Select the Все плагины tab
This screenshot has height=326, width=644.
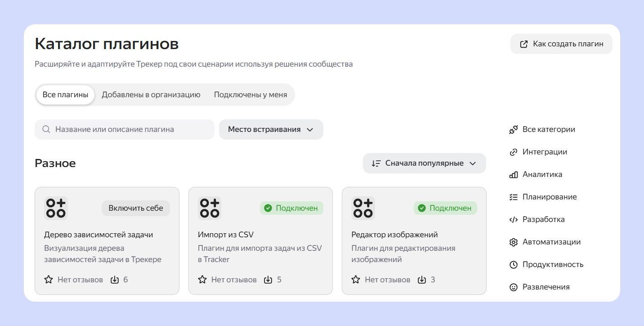(x=65, y=95)
